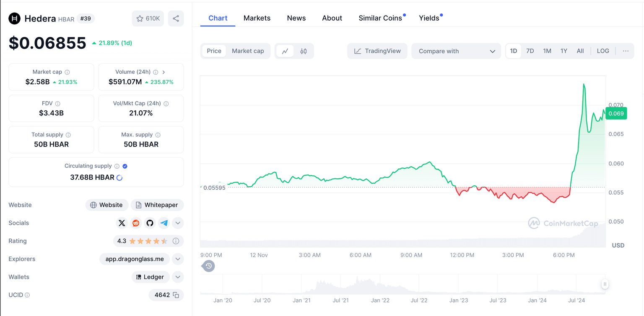Open the Whitepaper link
This screenshot has height=316, width=644.
(157, 205)
